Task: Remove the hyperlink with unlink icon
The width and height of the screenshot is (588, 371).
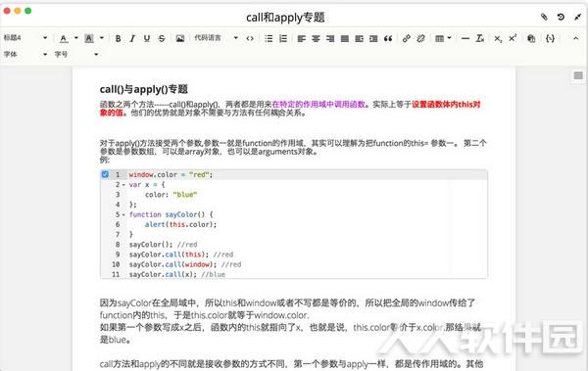Action: (x=420, y=38)
